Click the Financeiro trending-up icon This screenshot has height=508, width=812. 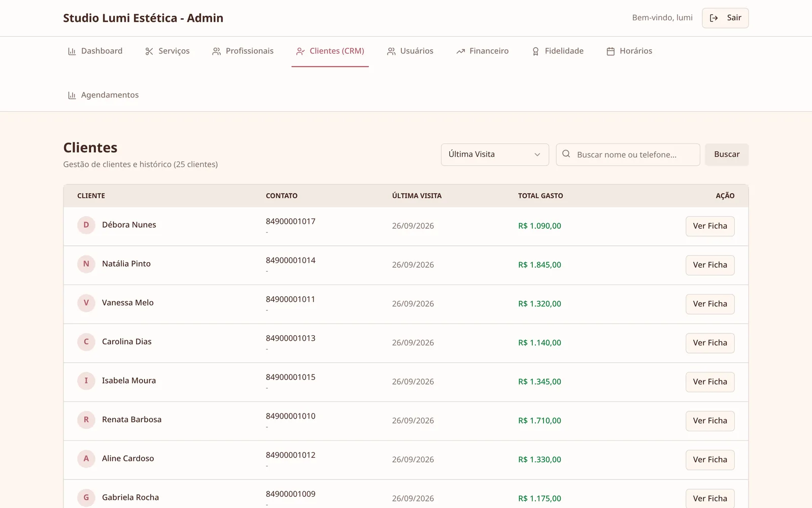tap(461, 51)
